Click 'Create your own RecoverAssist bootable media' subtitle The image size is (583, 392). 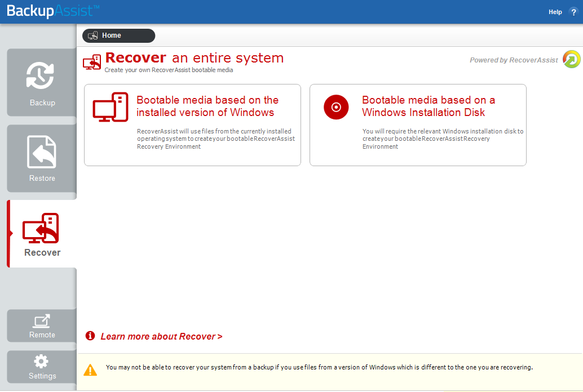coord(169,70)
